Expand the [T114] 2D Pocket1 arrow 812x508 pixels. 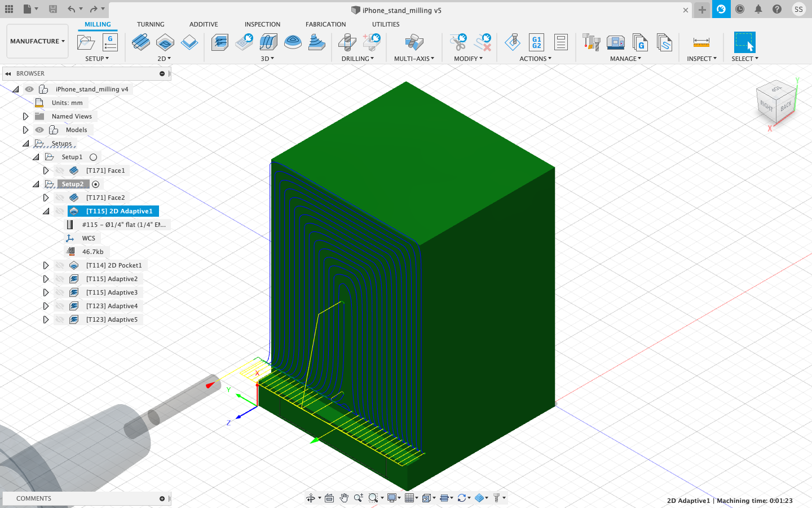pos(46,265)
